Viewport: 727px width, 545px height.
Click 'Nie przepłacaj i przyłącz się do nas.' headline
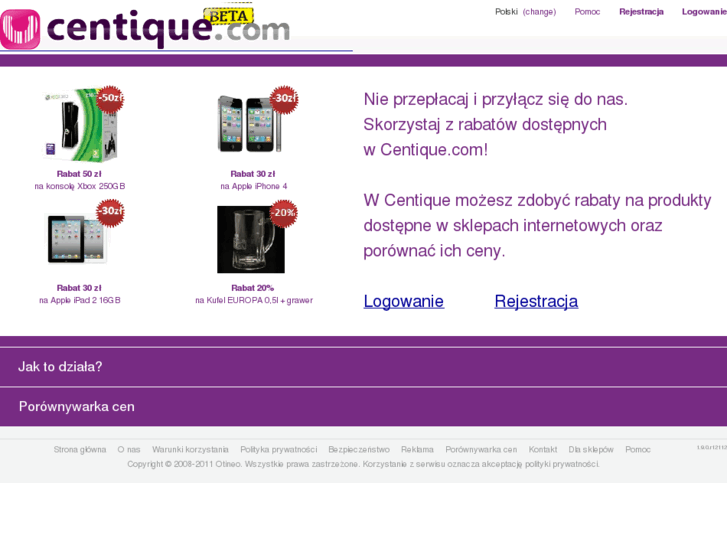point(496,99)
